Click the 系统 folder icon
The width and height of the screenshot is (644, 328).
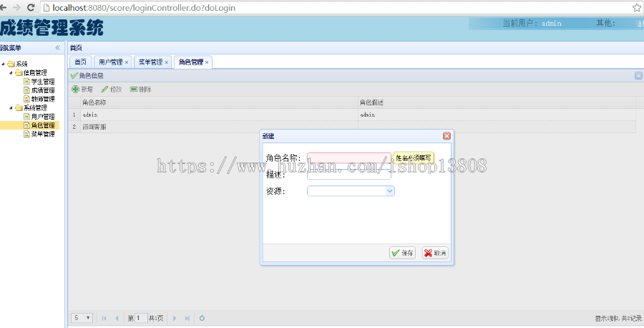point(11,64)
